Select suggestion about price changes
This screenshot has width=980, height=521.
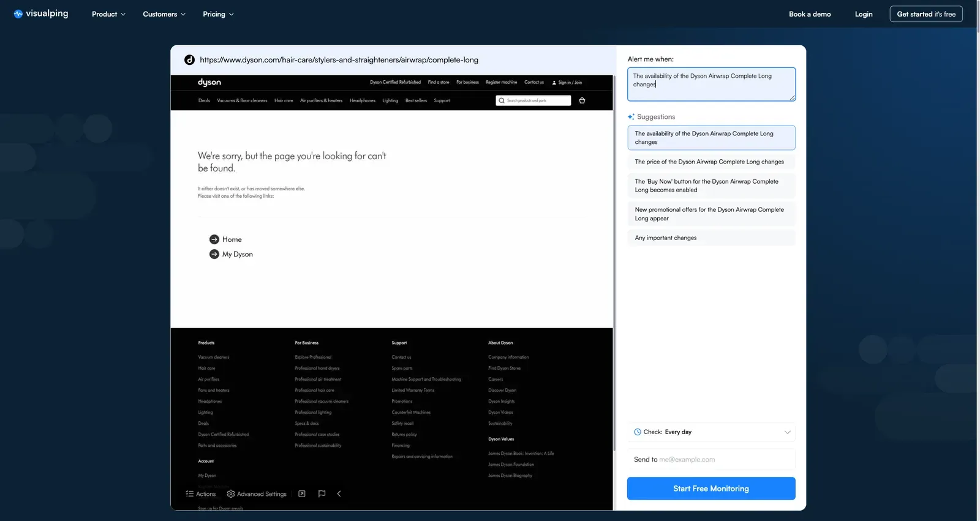[711, 162]
